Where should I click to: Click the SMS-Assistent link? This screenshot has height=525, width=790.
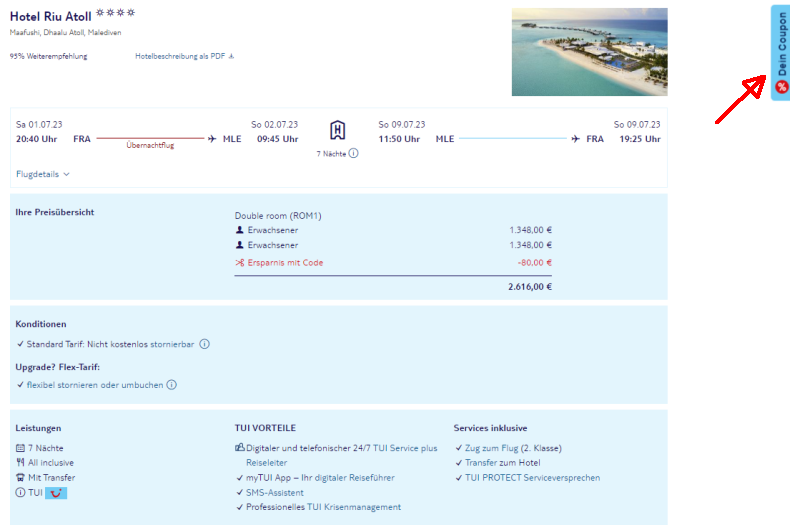tap(275, 493)
